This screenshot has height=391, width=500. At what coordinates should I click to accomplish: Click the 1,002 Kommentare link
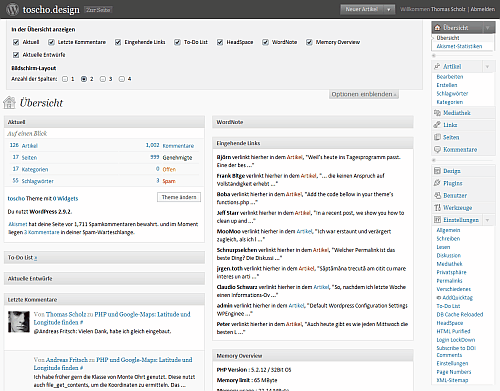pos(170,145)
